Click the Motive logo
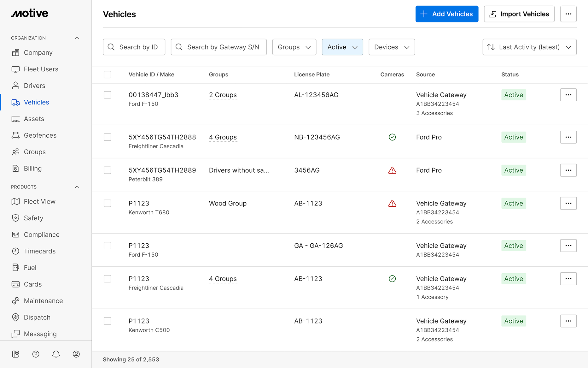 point(30,13)
